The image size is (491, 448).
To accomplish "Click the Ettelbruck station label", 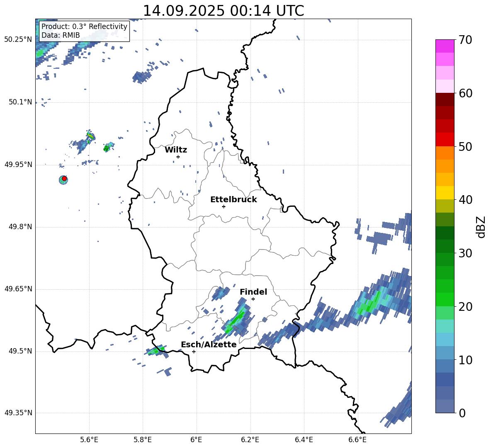I will tap(233, 200).
